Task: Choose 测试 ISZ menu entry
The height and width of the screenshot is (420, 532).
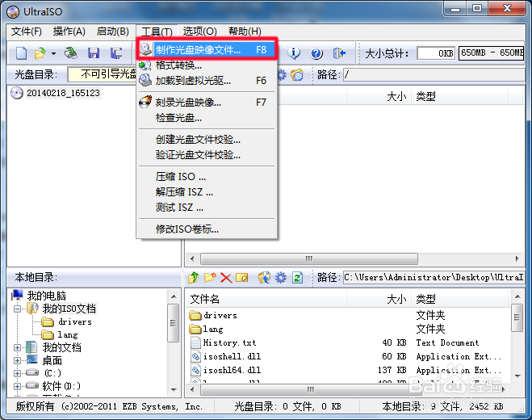Action: click(x=207, y=207)
